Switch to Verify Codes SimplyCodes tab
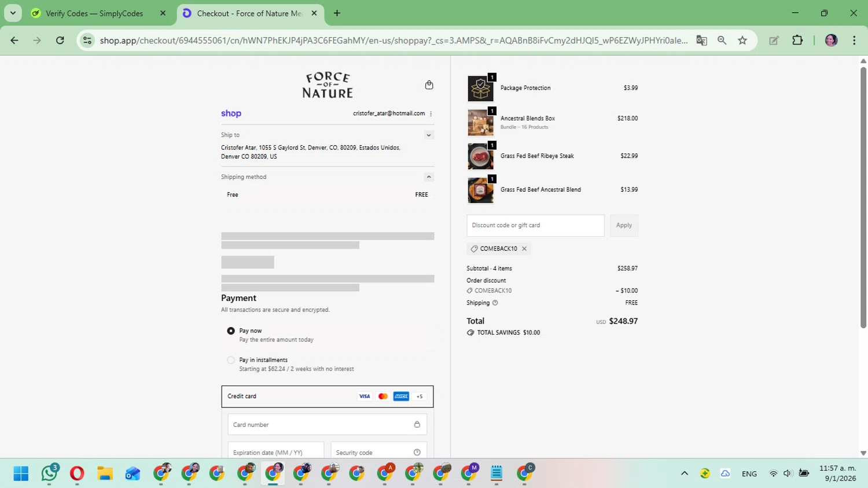The width and height of the screenshot is (868, 488). (x=94, y=13)
